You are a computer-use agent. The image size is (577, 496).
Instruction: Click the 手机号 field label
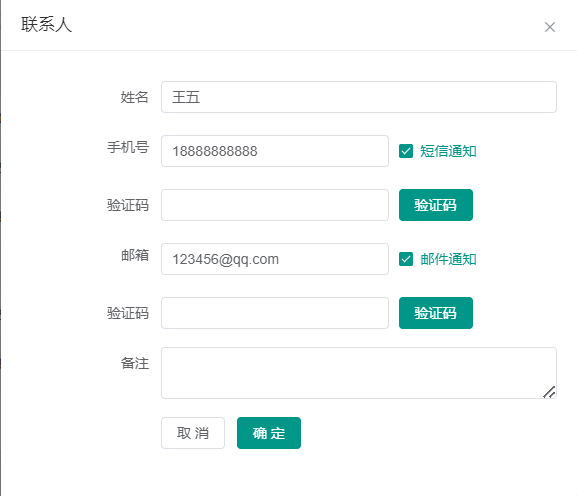tap(128, 147)
